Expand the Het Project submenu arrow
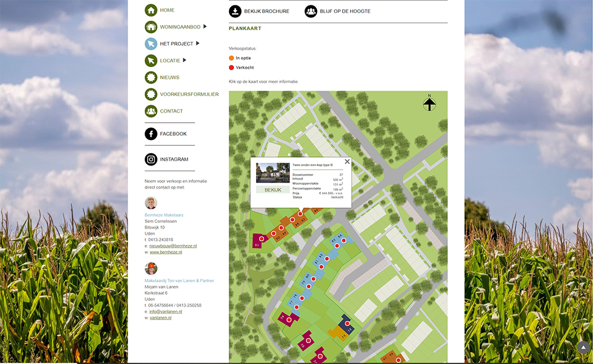This screenshot has width=593, height=364. (198, 43)
